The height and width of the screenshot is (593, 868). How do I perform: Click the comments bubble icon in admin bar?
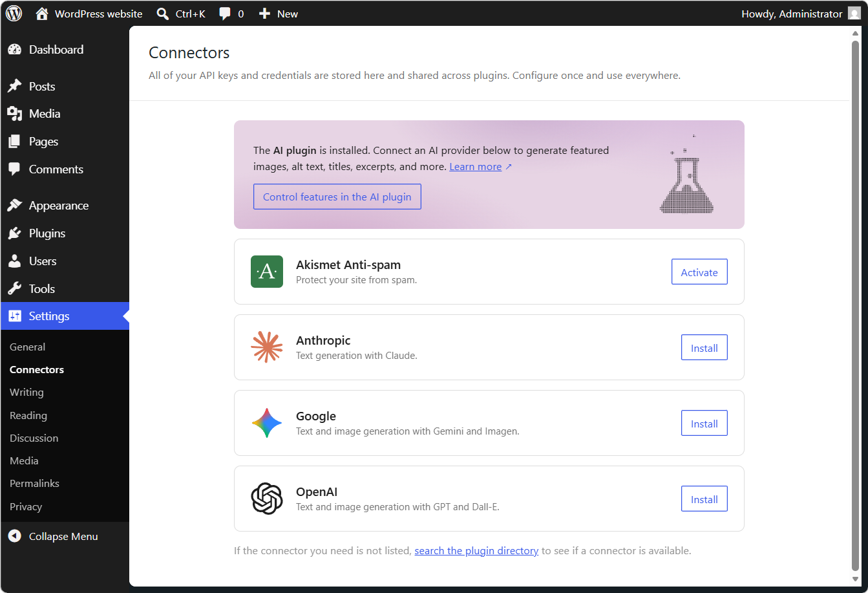pos(225,14)
